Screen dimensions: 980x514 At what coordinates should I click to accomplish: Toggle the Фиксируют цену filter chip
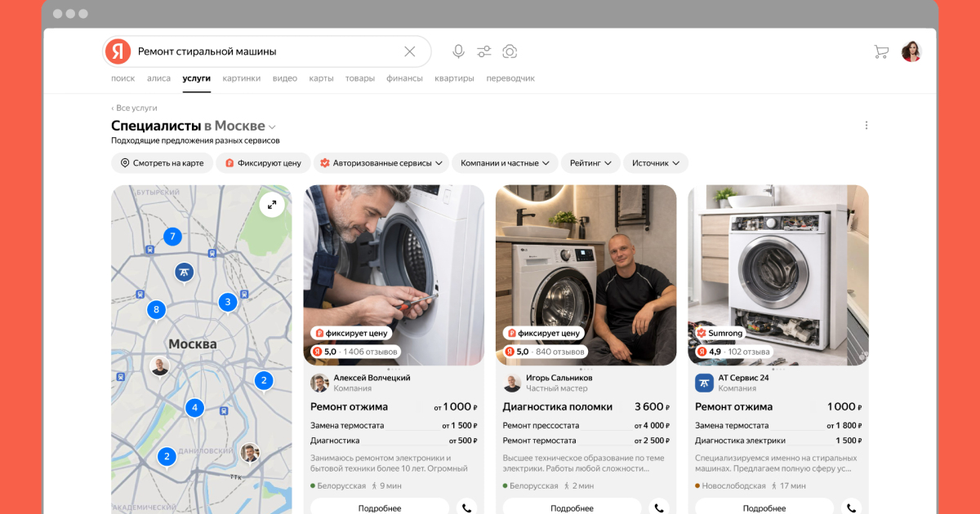point(264,163)
